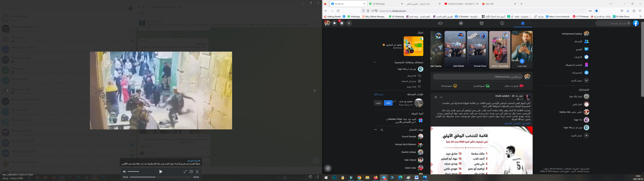This screenshot has width=644, height=181.
Task: Seek on the Telegram video progress bar
Action: [x=160, y=177]
